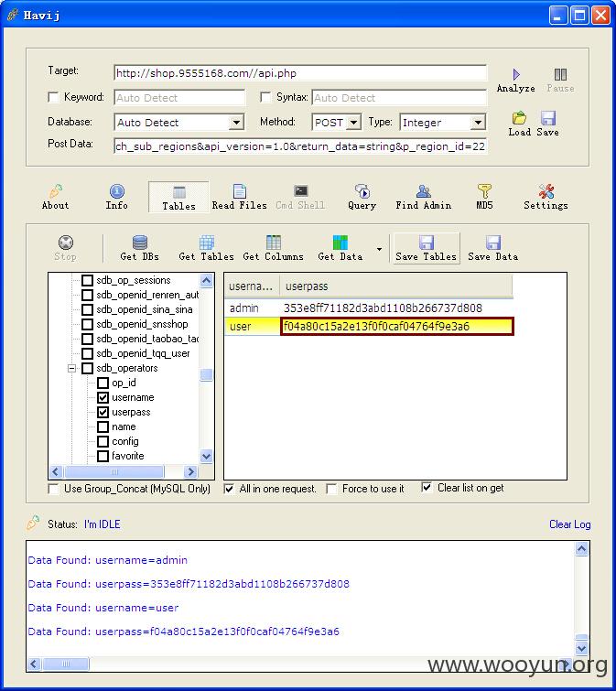The width and height of the screenshot is (616, 691).
Task: Click the userna... column header
Action: point(252,286)
